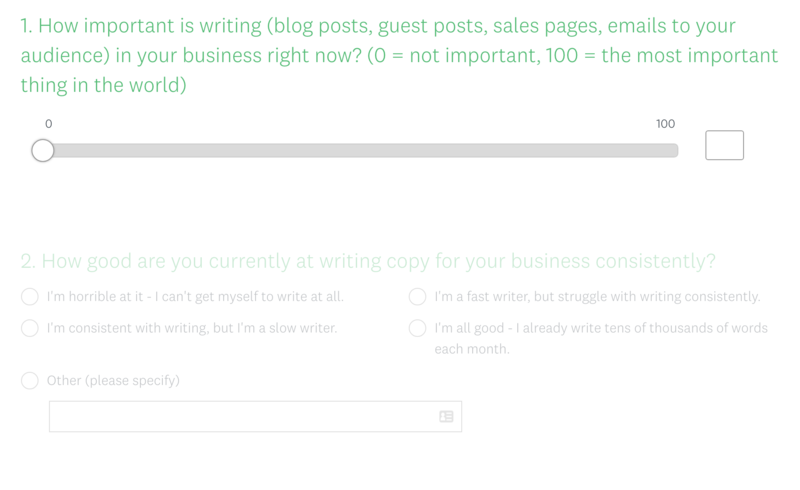800x490 pixels.
Task: Click the round slider handle at zero
Action: point(42,151)
